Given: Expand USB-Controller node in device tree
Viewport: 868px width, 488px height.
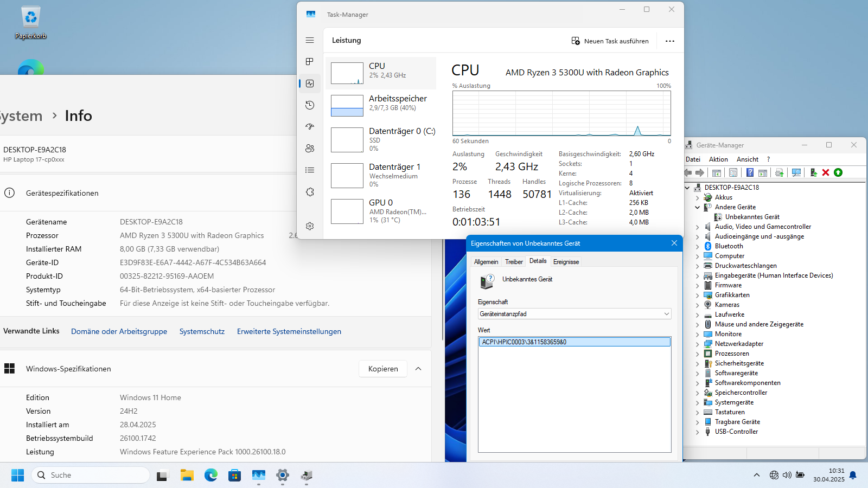Looking at the screenshot, I should (698, 432).
